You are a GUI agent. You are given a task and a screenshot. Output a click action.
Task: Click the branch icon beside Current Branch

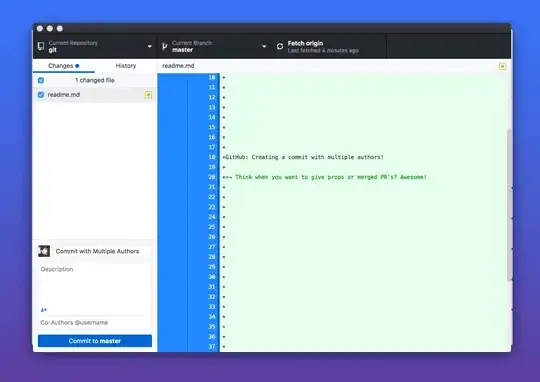[x=165, y=46]
